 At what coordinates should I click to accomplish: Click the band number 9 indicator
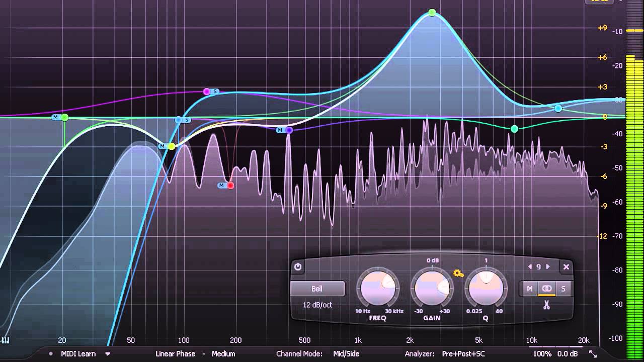tap(539, 267)
